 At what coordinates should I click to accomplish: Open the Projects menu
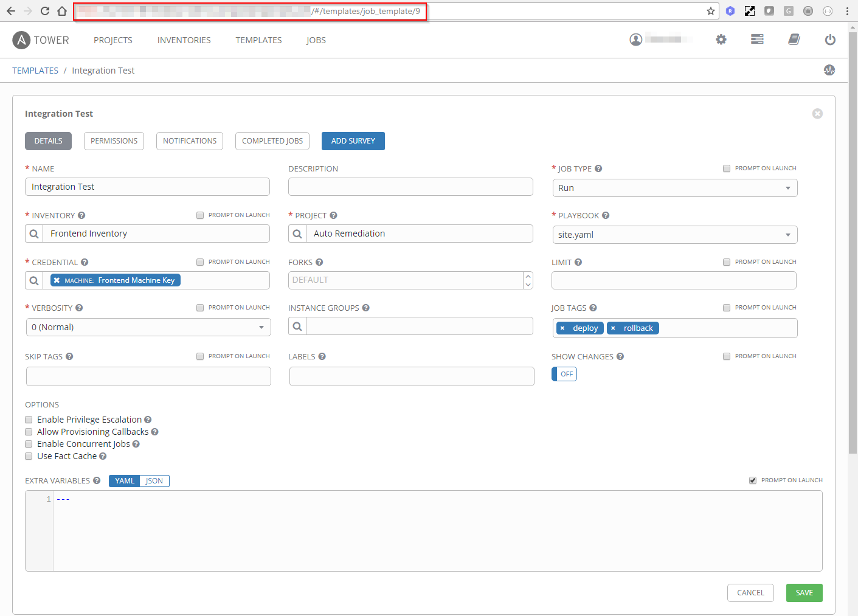tap(113, 40)
